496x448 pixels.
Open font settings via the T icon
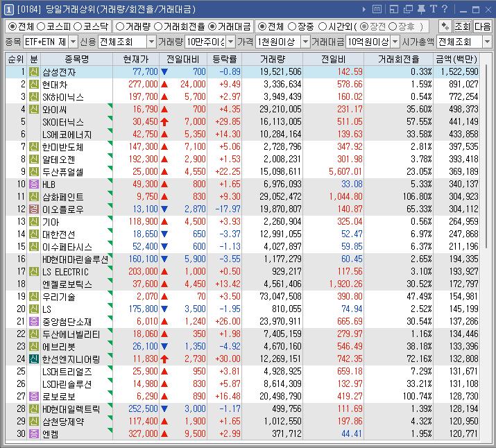[434, 9]
